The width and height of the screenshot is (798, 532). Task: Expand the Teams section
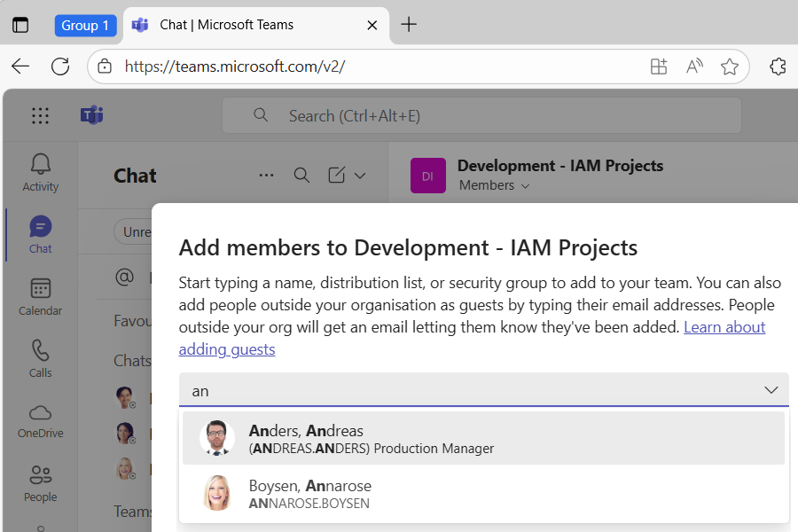[132, 512]
